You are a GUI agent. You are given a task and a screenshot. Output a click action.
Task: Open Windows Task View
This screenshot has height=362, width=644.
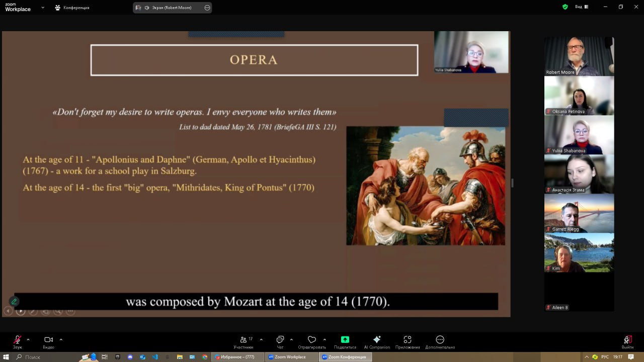105,357
